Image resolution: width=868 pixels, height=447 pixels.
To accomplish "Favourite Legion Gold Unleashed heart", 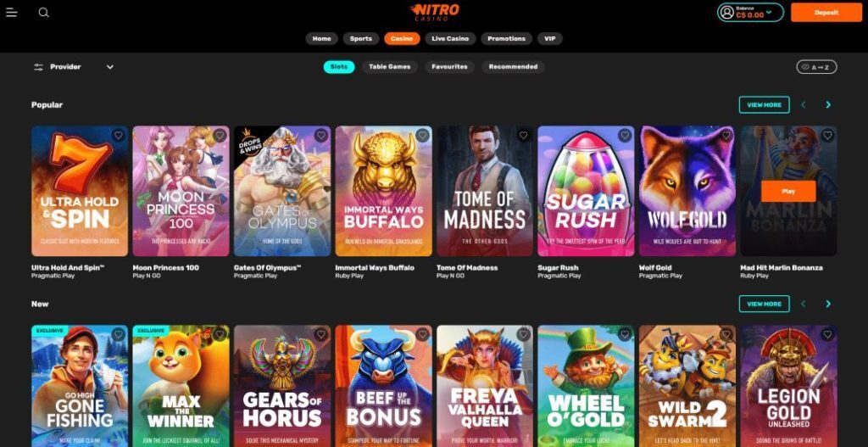I will pos(827,334).
